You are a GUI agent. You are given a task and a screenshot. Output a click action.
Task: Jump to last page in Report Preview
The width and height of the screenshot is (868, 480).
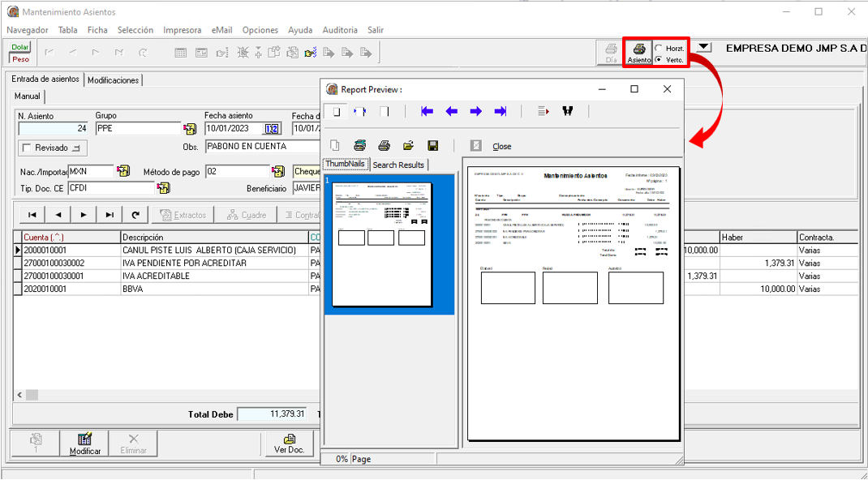[x=501, y=111]
